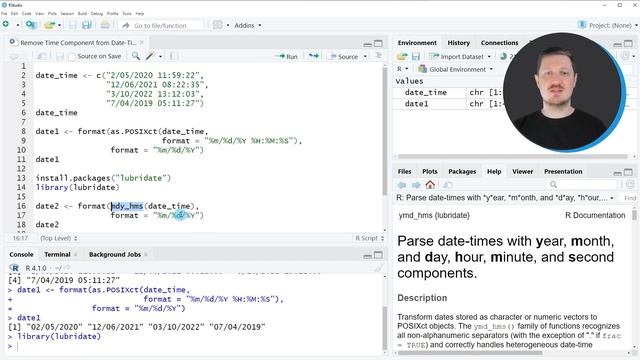
Task: Switch to the Terminal tab
Action: (x=57, y=254)
